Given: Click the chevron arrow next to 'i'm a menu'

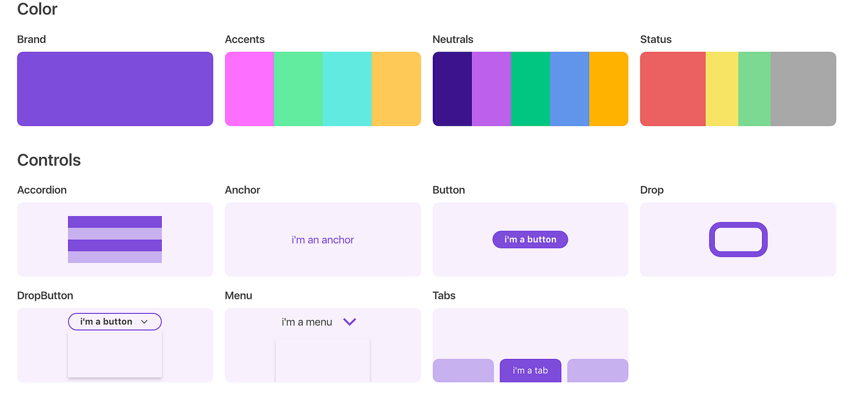Looking at the screenshot, I should click(349, 322).
